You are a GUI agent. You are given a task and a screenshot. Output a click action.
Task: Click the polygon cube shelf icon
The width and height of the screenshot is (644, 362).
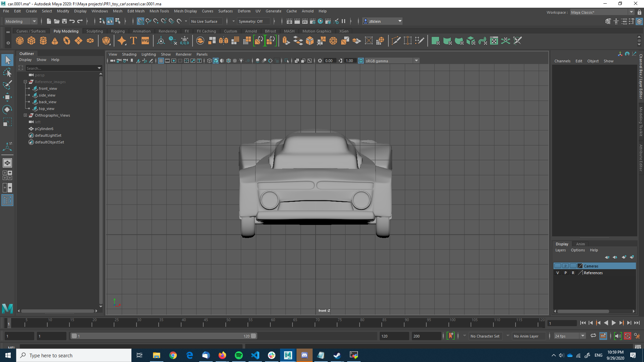32,41
